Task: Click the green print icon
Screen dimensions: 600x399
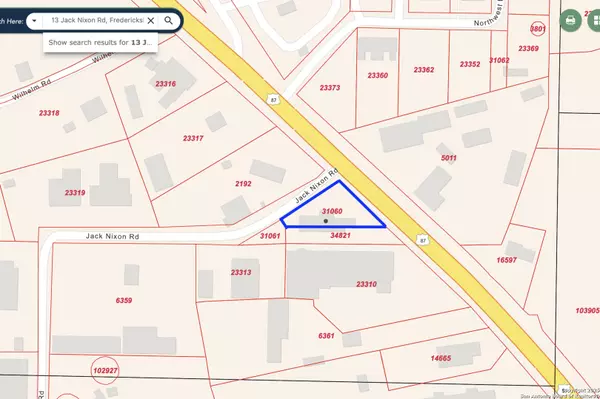Action: click(571, 20)
